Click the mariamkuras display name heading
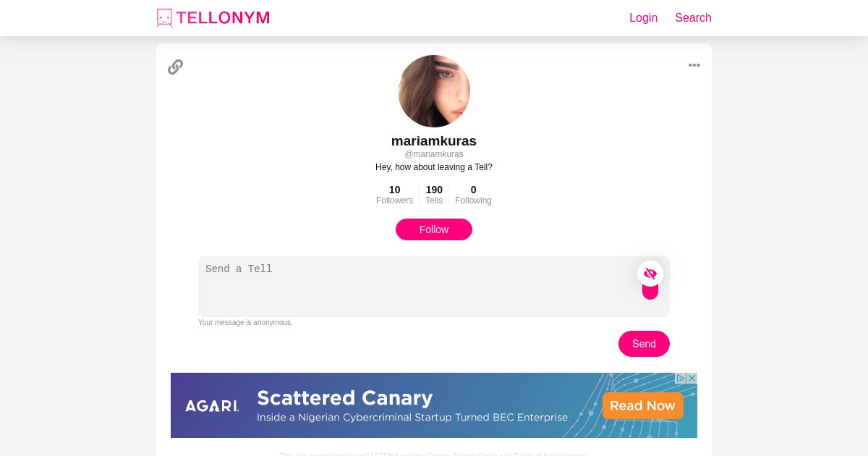The width and height of the screenshot is (868, 456). pos(434,141)
